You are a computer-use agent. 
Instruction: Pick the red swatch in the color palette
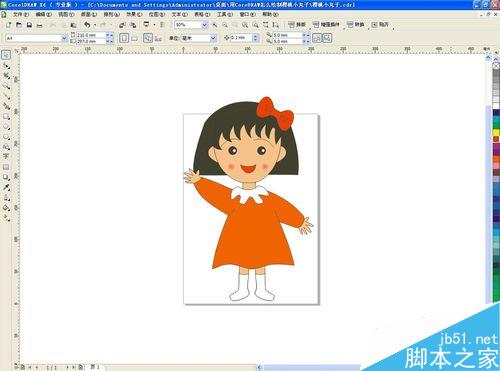[x=496, y=139]
